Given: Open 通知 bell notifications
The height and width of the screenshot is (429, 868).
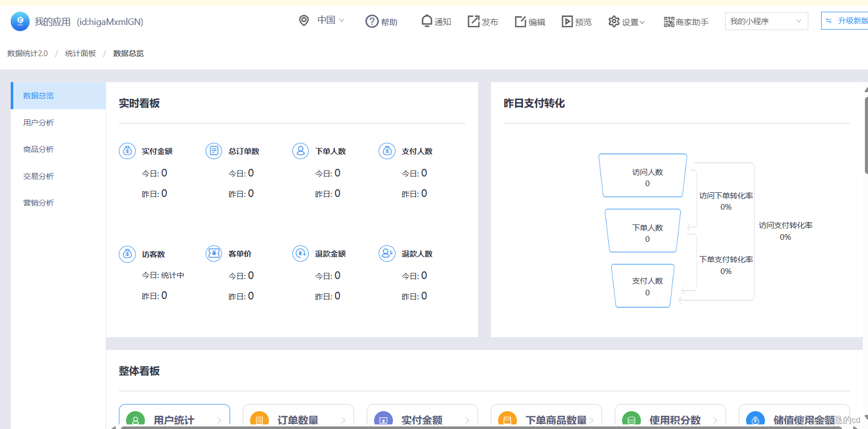Looking at the screenshot, I should (427, 21).
